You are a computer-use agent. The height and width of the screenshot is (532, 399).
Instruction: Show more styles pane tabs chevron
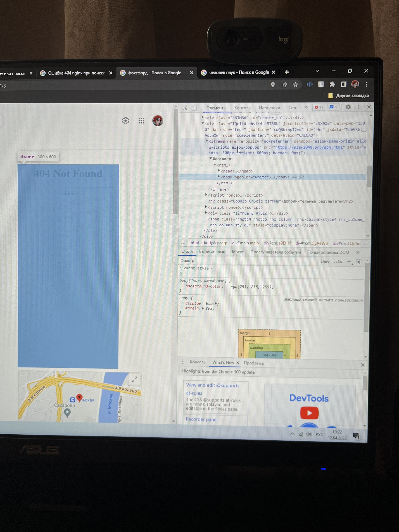click(358, 252)
